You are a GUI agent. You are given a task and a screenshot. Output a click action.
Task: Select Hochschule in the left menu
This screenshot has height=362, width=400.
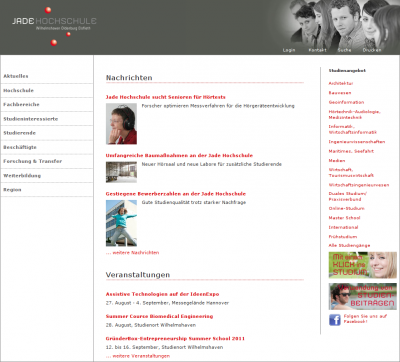18,90
